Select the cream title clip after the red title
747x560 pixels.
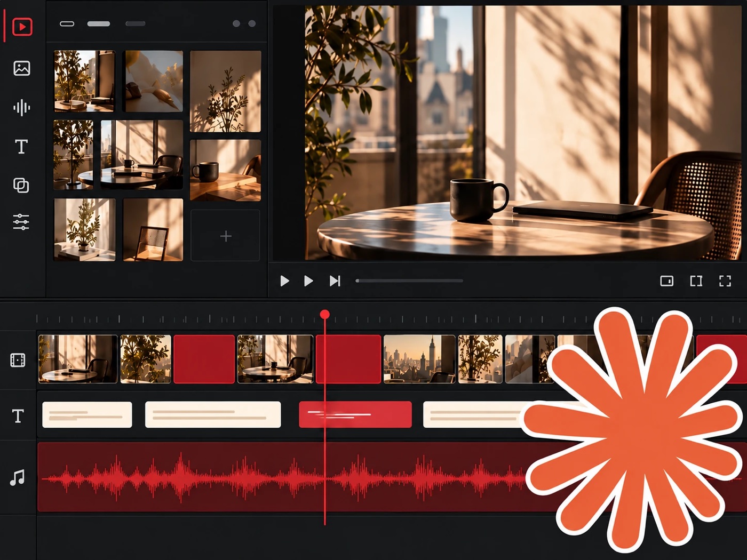click(475, 415)
